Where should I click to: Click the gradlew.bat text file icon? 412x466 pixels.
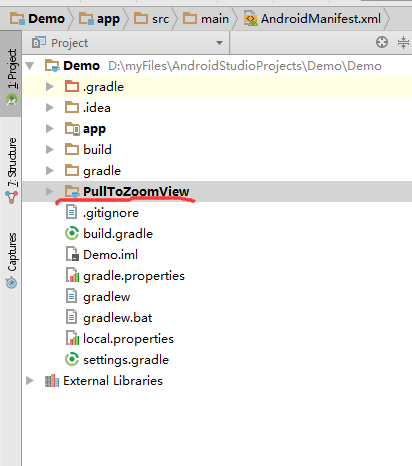tap(71, 317)
